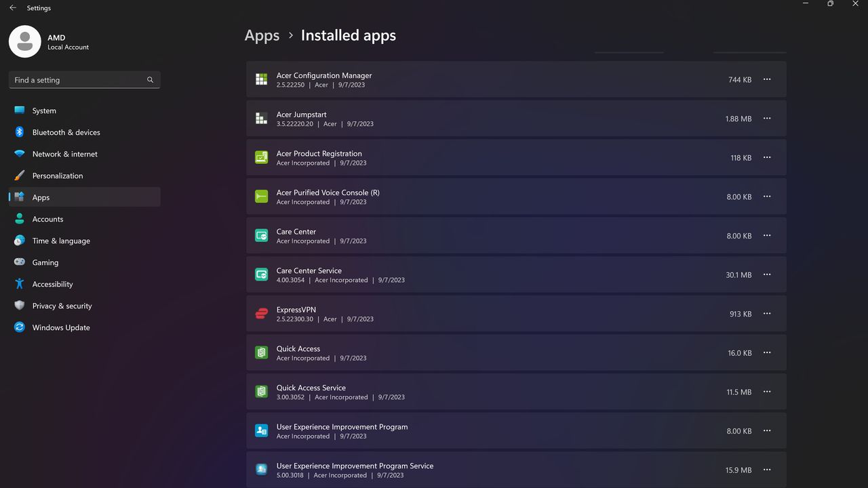
Task: Click the AMD account avatar
Action: (x=25, y=42)
